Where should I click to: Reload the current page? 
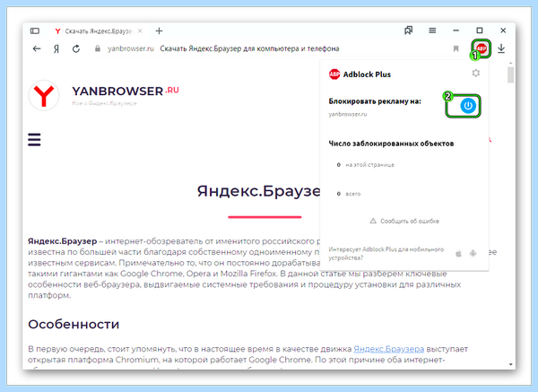pyautogui.click(x=76, y=48)
